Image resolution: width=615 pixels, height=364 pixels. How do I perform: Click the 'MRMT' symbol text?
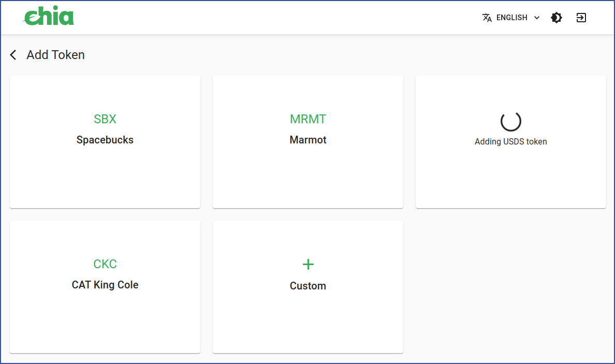(x=308, y=119)
